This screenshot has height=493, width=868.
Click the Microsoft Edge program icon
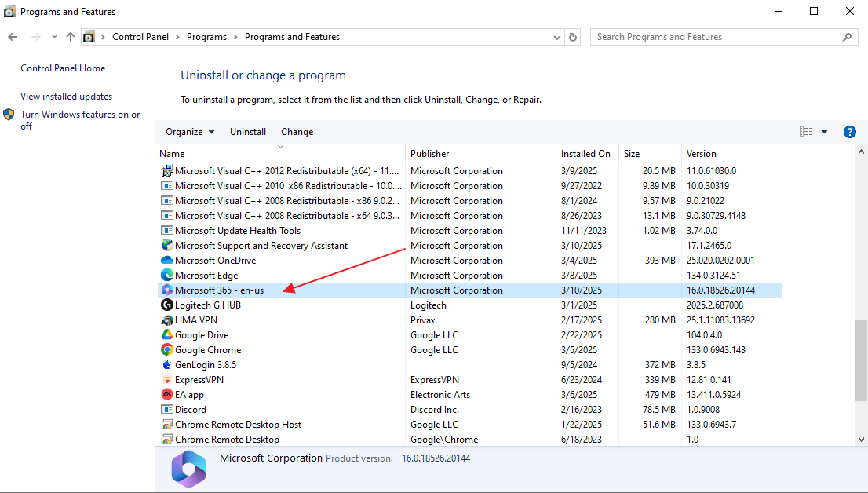click(166, 276)
